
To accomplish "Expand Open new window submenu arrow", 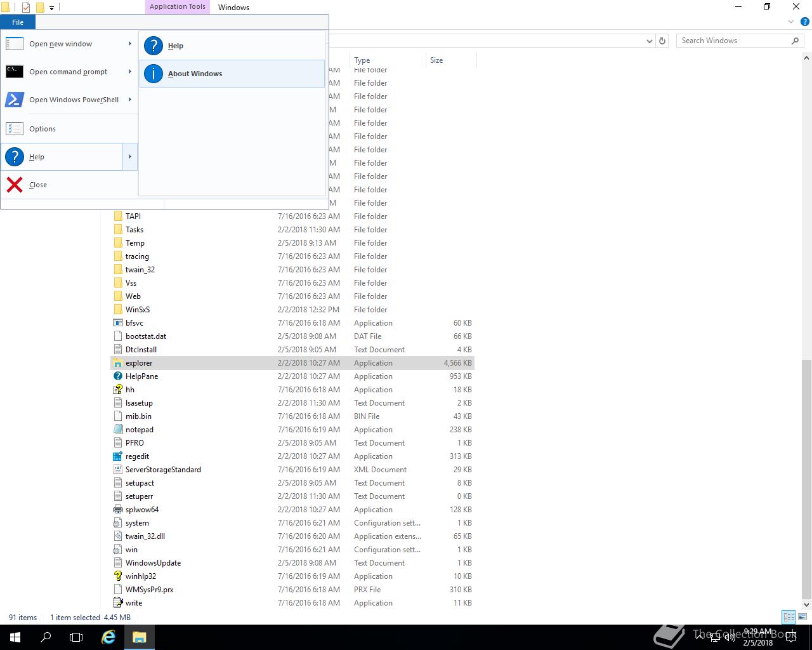I will click(x=129, y=44).
